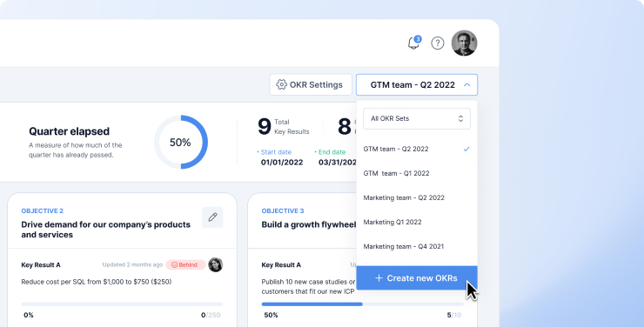This screenshot has height=327, width=644.
Task: Click the Start date 01/01/2022 value
Action: (x=282, y=162)
